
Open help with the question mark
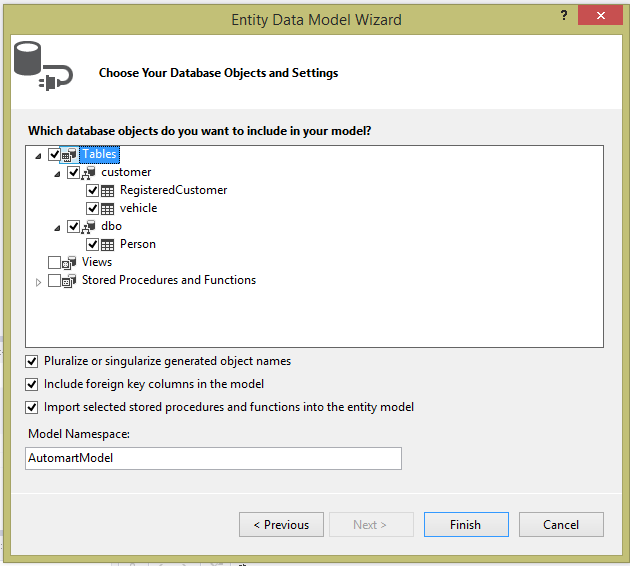564,16
